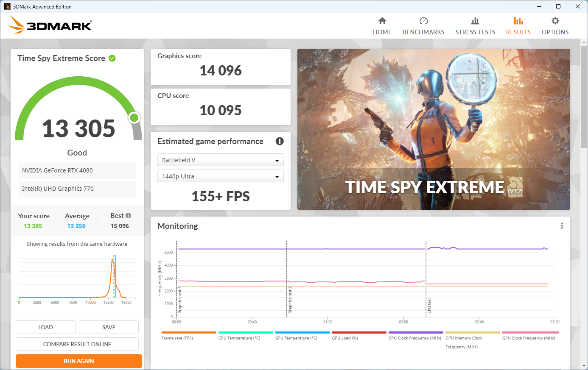The height and width of the screenshot is (370, 588).
Task: Click the Graphics score 14 096 value
Action: pos(221,70)
